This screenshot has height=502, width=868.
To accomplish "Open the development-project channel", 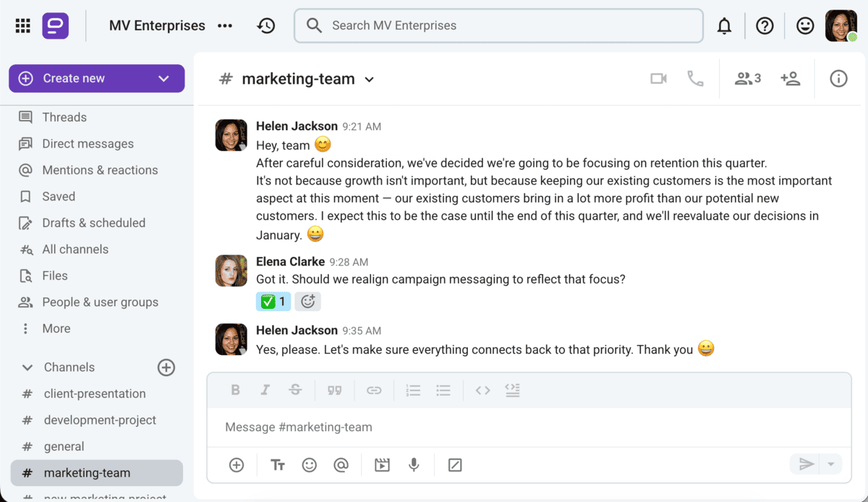I will 101,420.
